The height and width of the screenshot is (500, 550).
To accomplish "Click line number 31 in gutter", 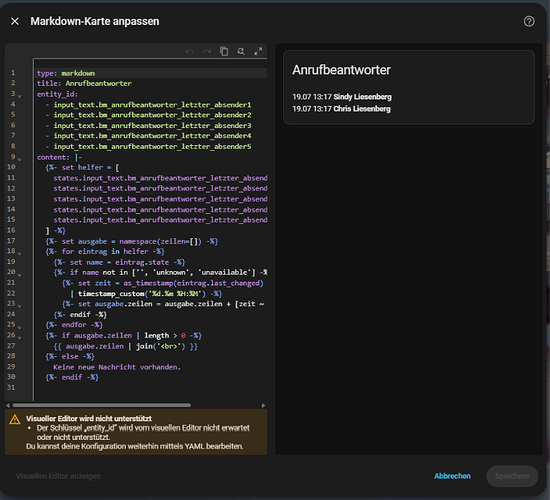I will click(11, 388).
